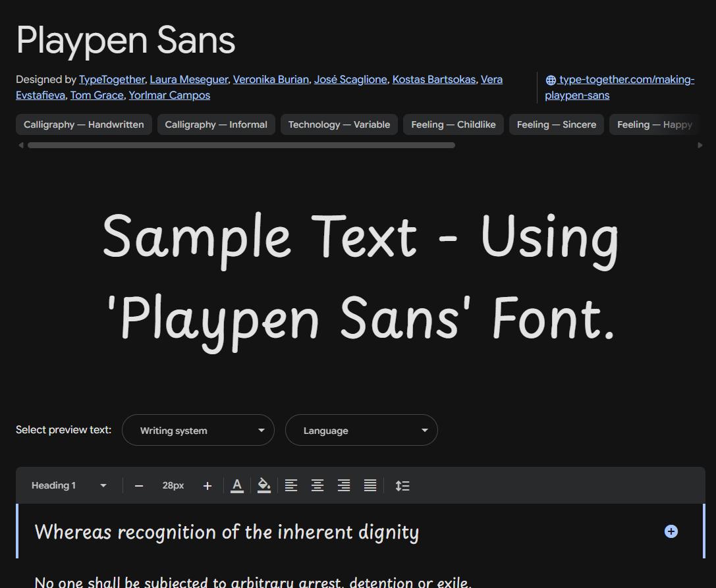Open Laura Meseguer designer link

188,80
